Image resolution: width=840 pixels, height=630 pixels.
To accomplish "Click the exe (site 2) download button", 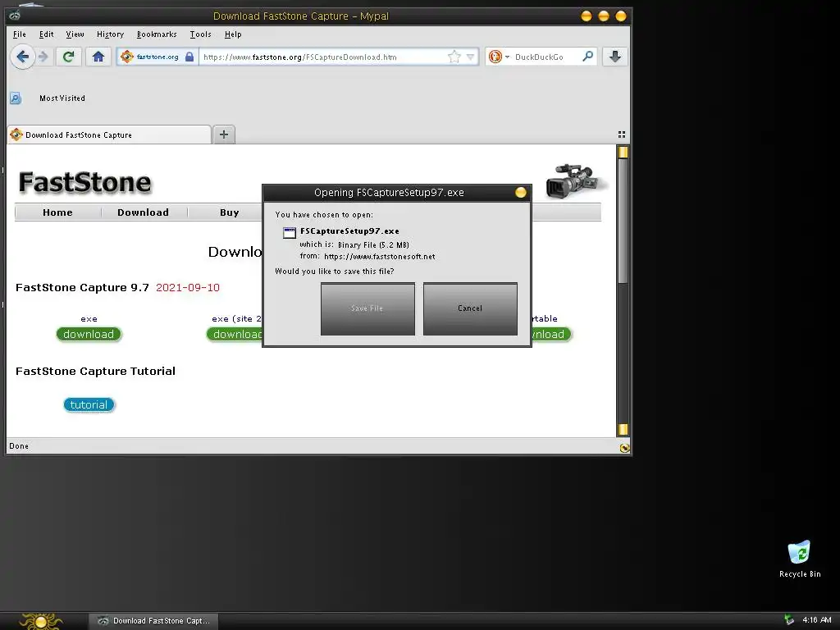I will (235, 335).
